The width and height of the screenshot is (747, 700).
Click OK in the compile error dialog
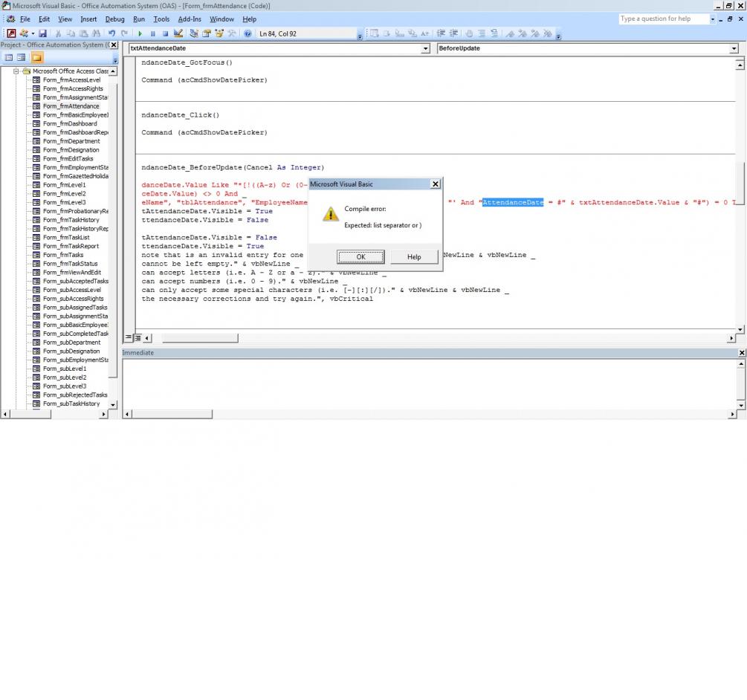coord(360,256)
